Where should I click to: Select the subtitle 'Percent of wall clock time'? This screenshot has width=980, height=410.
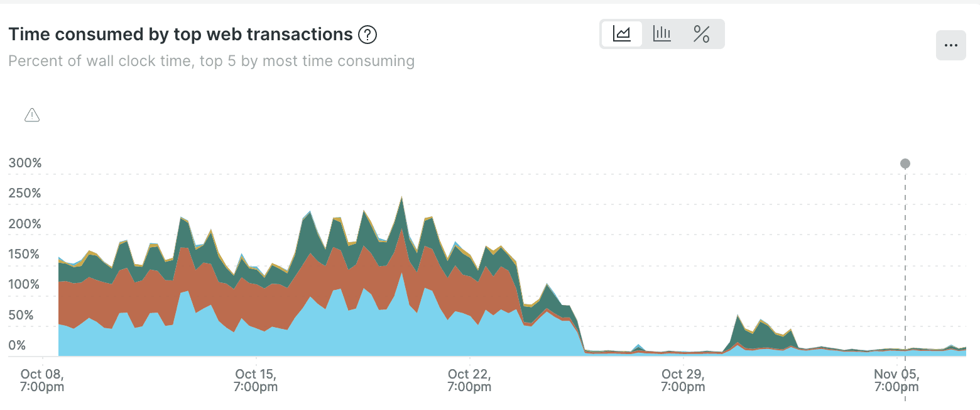click(x=212, y=60)
